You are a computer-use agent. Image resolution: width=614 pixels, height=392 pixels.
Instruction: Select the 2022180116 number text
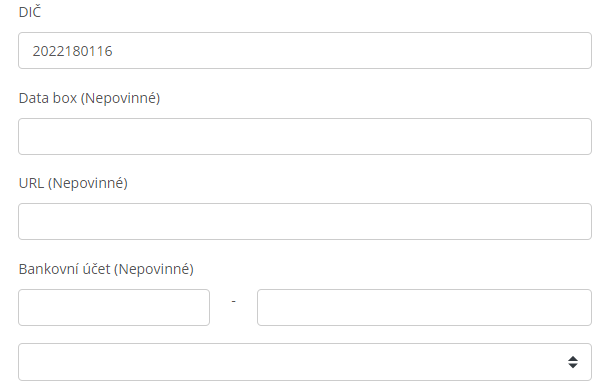pos(72,51)
